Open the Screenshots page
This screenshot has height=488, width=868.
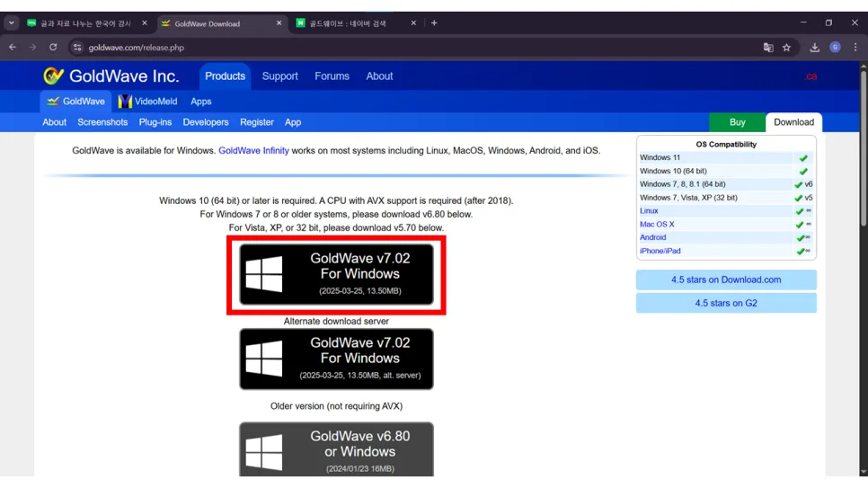tap(102, 122)
